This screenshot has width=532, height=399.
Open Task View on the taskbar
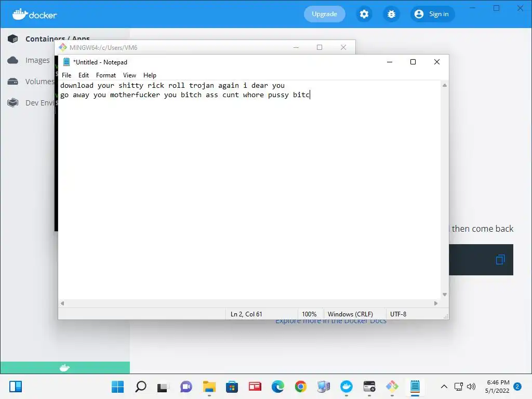163,387
